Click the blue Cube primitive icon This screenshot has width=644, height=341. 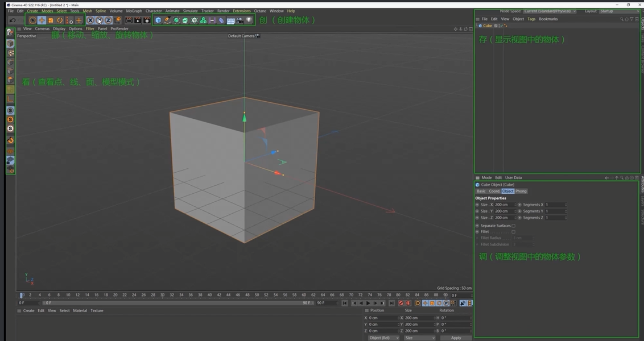coord(158,20)
